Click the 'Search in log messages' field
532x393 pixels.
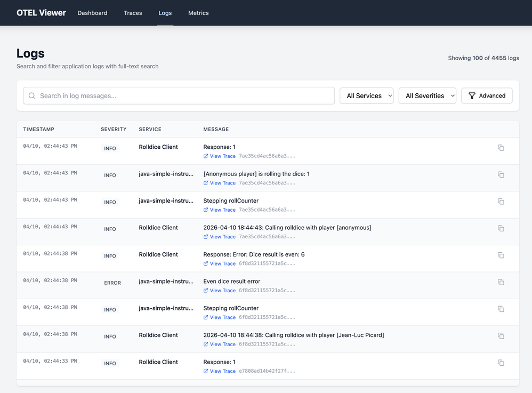[179, 95]
